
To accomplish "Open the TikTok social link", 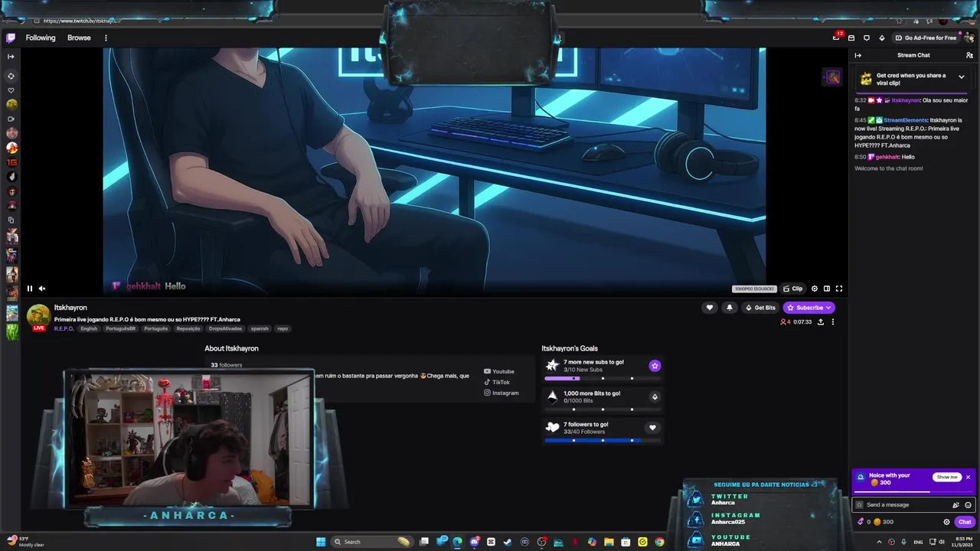I will (497, 383).
